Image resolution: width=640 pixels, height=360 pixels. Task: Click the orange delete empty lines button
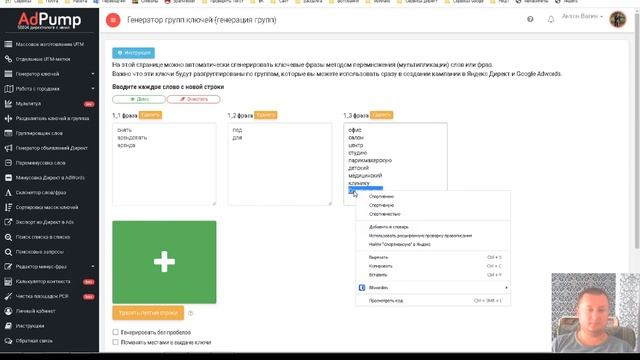point(148,313)
